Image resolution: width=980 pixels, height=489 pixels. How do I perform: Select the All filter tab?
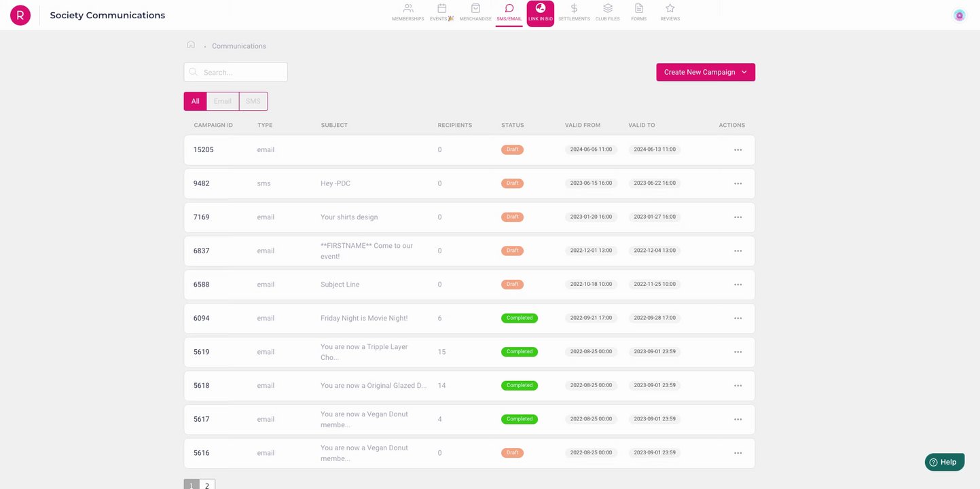click(x=195, y=101)
